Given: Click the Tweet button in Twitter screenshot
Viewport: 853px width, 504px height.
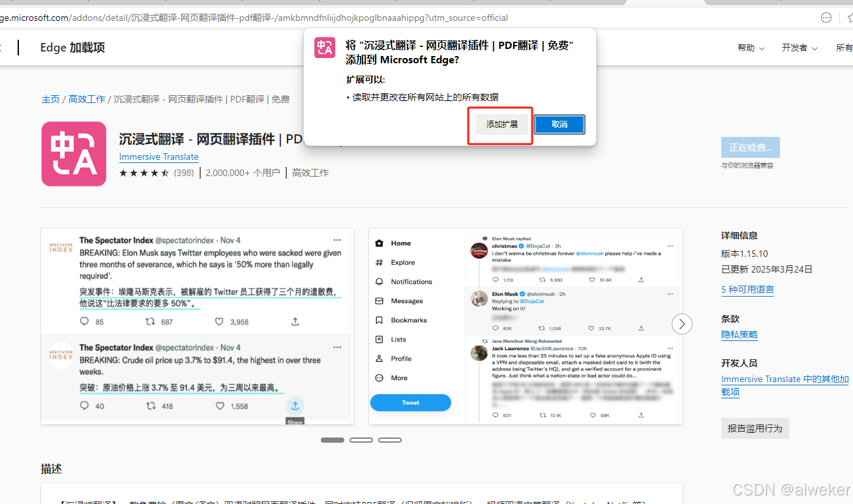Looking at the screenshot, I should 411,402.
